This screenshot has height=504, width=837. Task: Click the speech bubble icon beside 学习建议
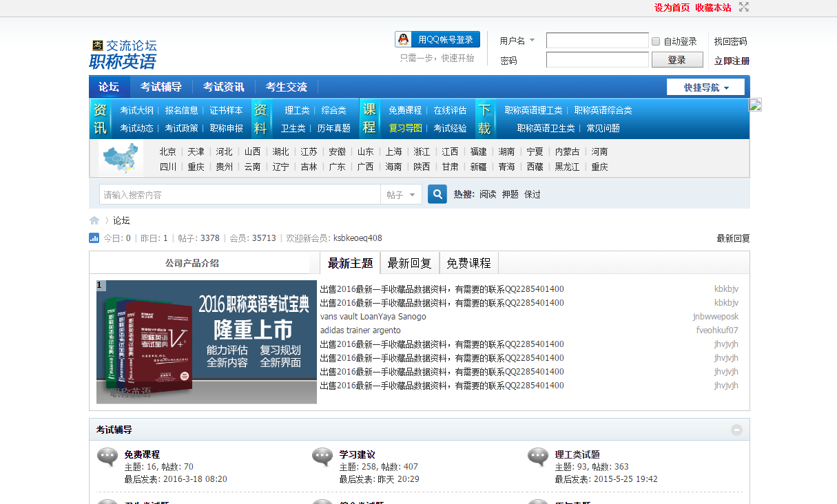pyautogui.click(x=322, y=456)
